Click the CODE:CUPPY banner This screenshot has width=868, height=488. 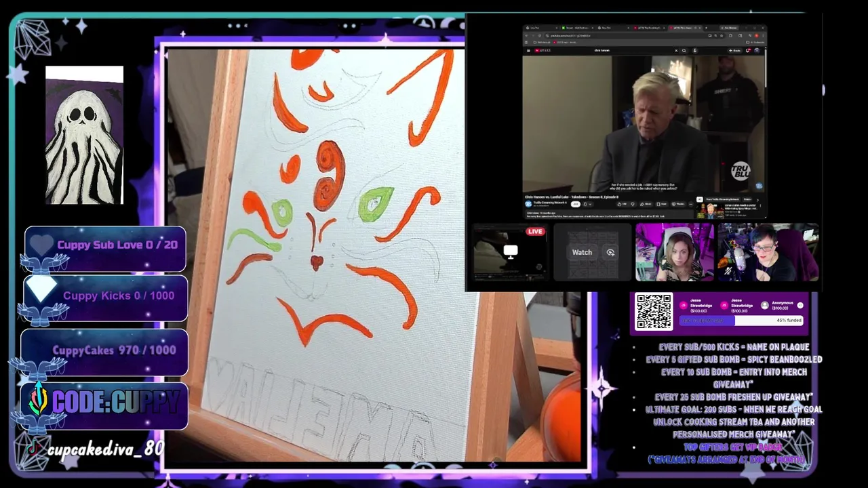(x=104, y=405)
